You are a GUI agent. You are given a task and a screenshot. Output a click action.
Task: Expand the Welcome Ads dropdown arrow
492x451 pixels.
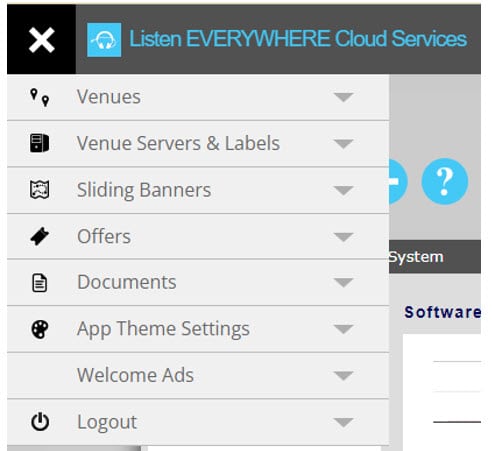[x=343, y=376]
